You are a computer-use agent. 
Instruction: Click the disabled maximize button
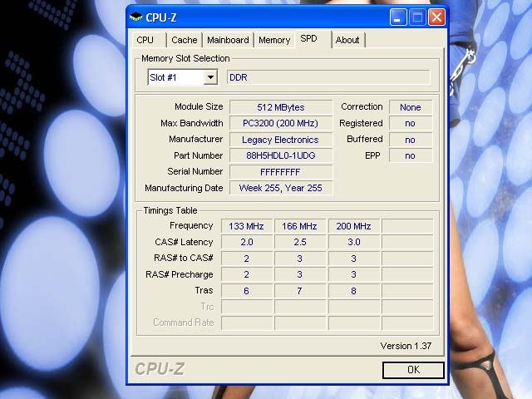[x=417, y=17]
